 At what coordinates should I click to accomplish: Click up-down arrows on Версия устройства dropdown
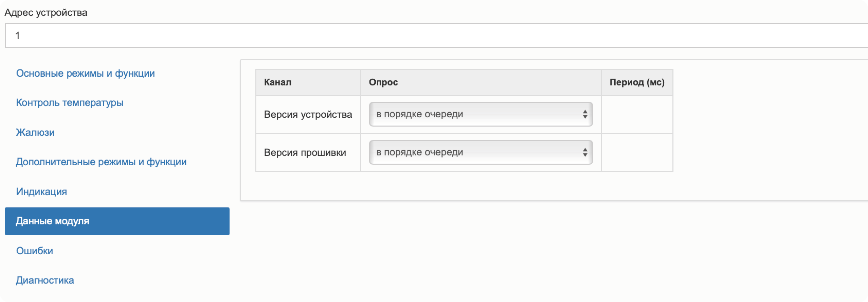(x=585, y=114)
